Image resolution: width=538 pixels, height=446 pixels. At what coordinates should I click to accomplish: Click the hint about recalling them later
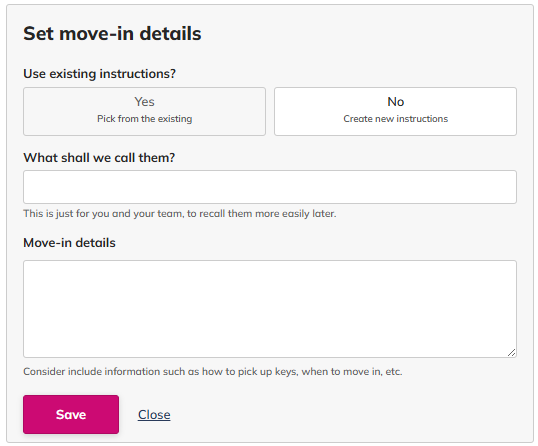point(180,213)
